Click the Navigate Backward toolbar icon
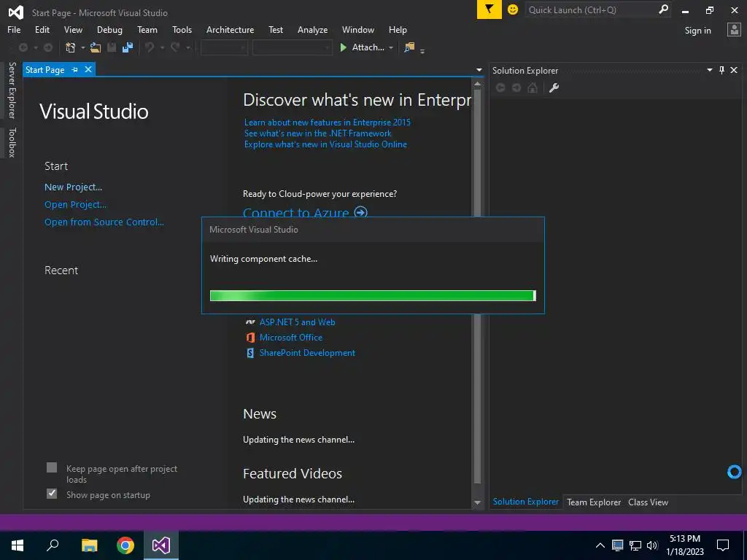 23,47
